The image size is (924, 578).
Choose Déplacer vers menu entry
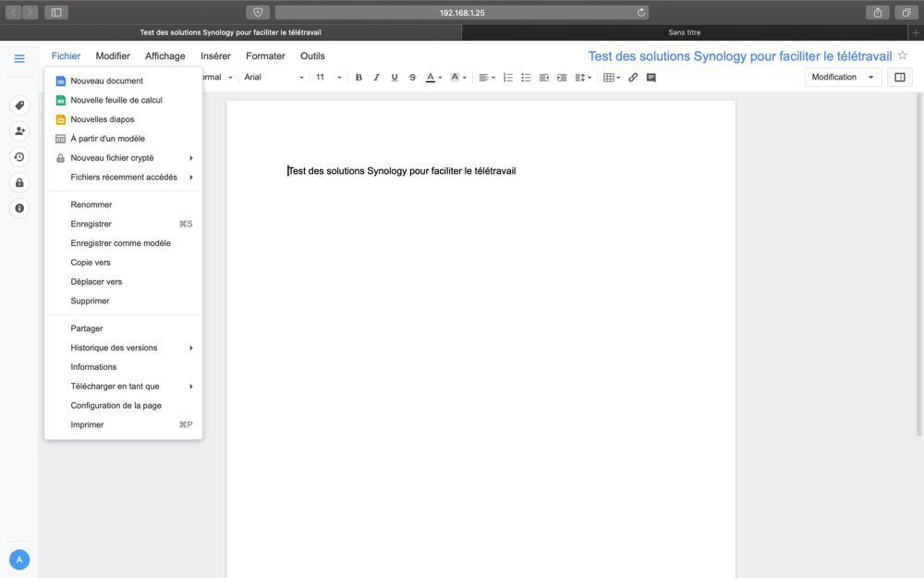point(123,282)
